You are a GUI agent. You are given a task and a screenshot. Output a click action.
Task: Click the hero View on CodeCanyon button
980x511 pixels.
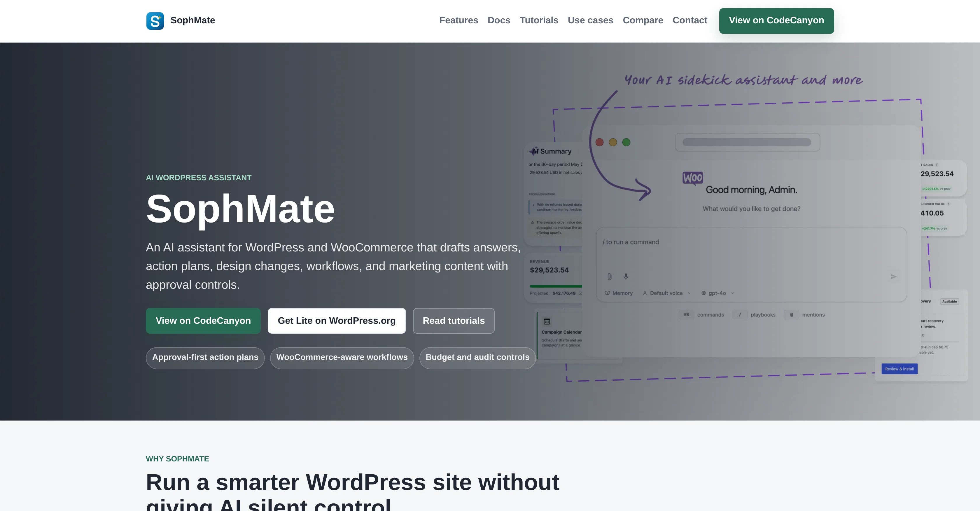203,320
